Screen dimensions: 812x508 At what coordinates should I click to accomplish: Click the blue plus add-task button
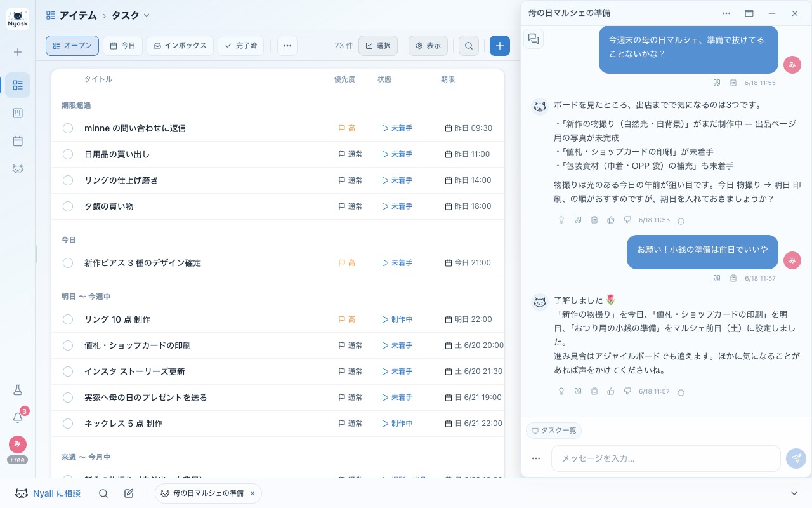[500, 46]
